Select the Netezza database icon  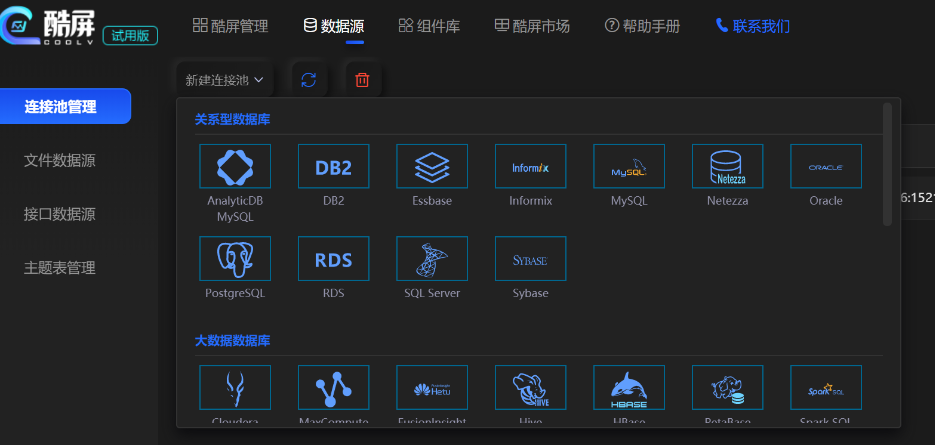tap(727, 167)
